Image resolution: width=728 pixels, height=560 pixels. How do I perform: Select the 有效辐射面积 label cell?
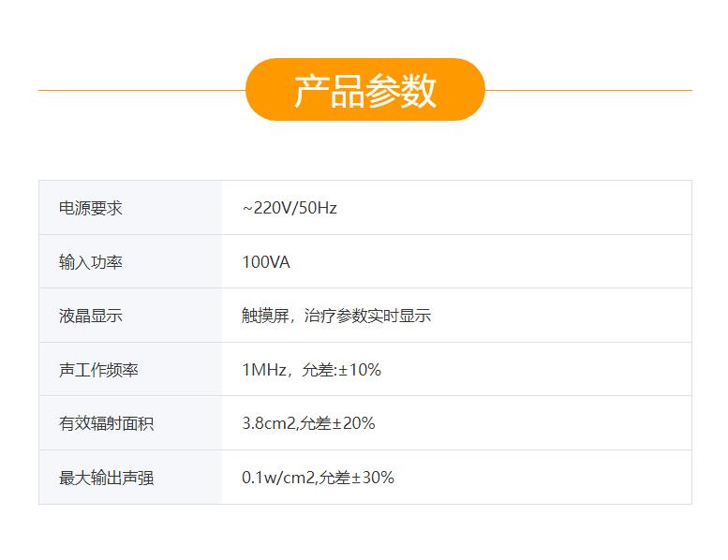coord(106,423)
